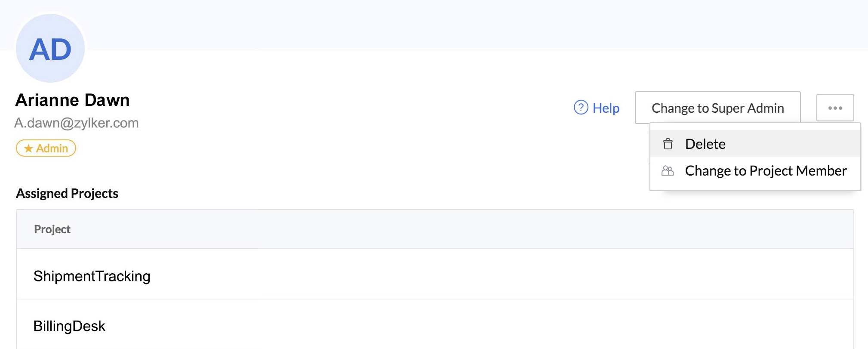Screen dimensions: 868x349
Task: Choose Change to Project Member option
Action: click(766, 171)
